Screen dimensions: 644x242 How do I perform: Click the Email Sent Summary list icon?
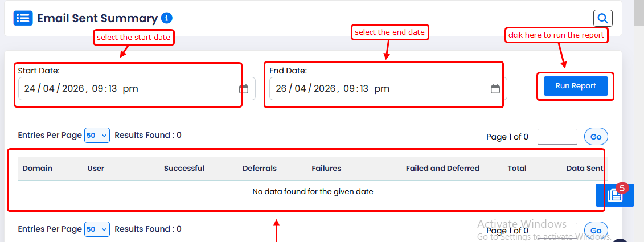pyautogui.click(x=23, y=18)
